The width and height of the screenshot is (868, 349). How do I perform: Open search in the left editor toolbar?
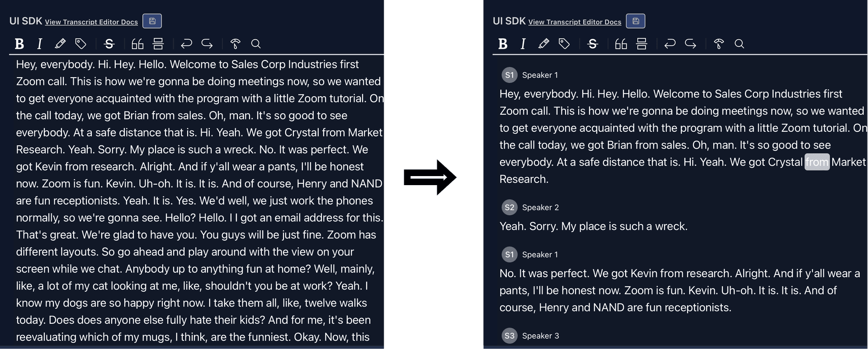256,44
